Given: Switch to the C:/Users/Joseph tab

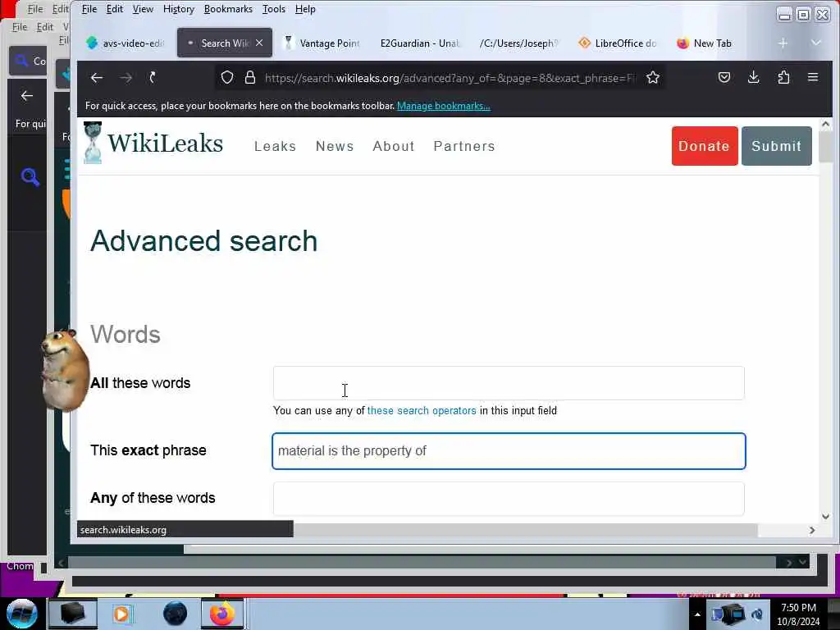Looking at the screenshot, I should [518, 43].
